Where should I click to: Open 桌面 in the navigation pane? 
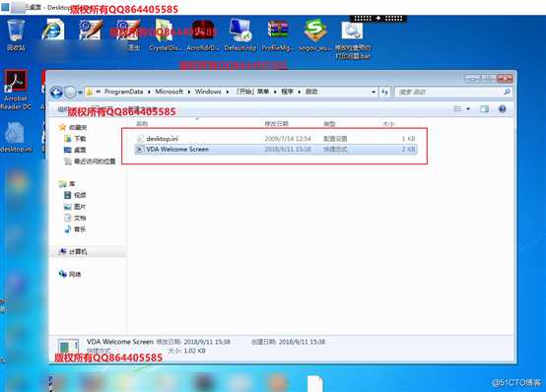80,150
